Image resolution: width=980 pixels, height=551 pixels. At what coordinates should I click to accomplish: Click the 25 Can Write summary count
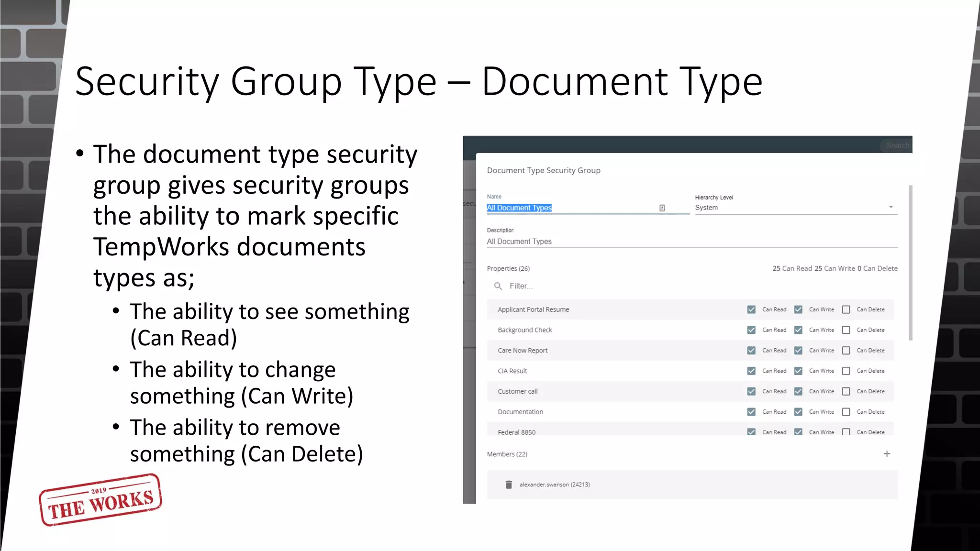tap(835, 268)
